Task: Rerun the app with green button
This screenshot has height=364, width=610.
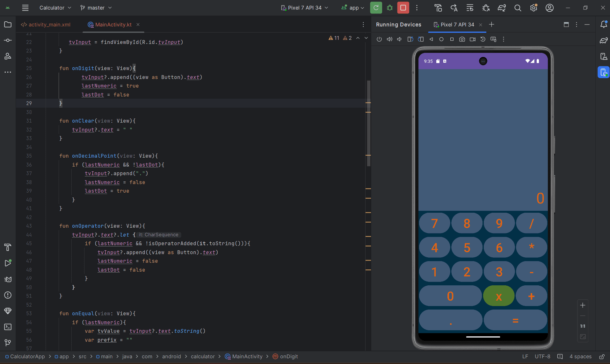Action: (376, 8)
